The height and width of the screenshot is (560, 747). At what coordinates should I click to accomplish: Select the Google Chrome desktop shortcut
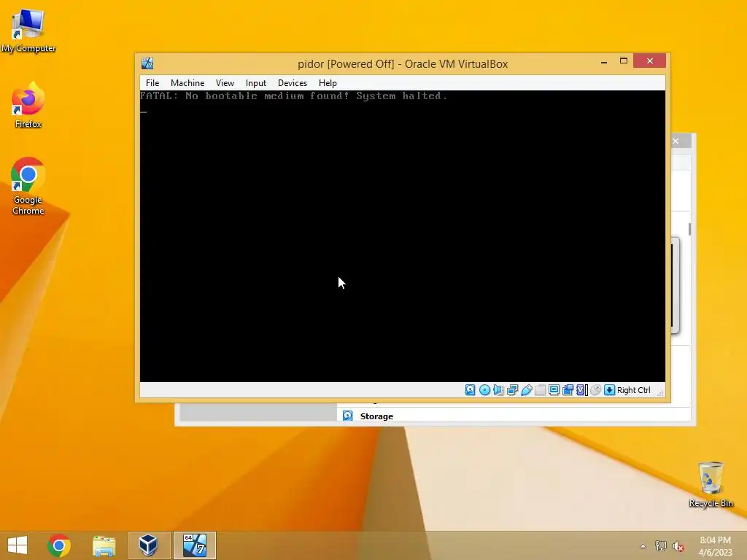(28, 186)
